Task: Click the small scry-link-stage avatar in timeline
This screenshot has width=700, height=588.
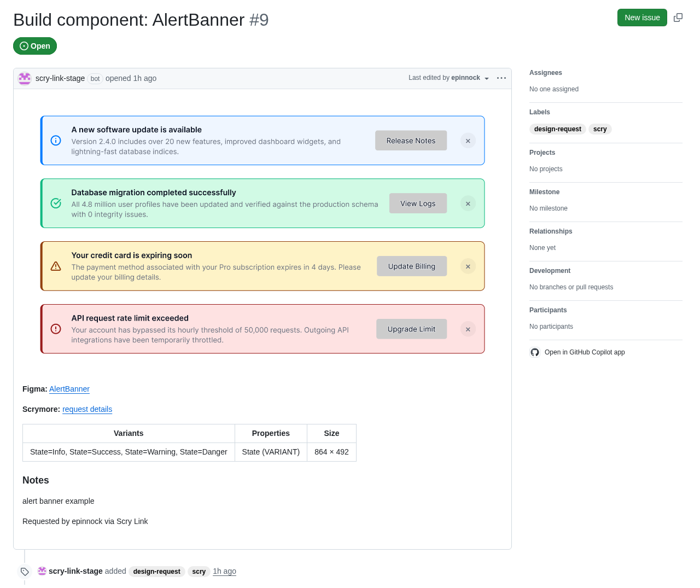Action: pyautogui.click(x=42, y=571)
